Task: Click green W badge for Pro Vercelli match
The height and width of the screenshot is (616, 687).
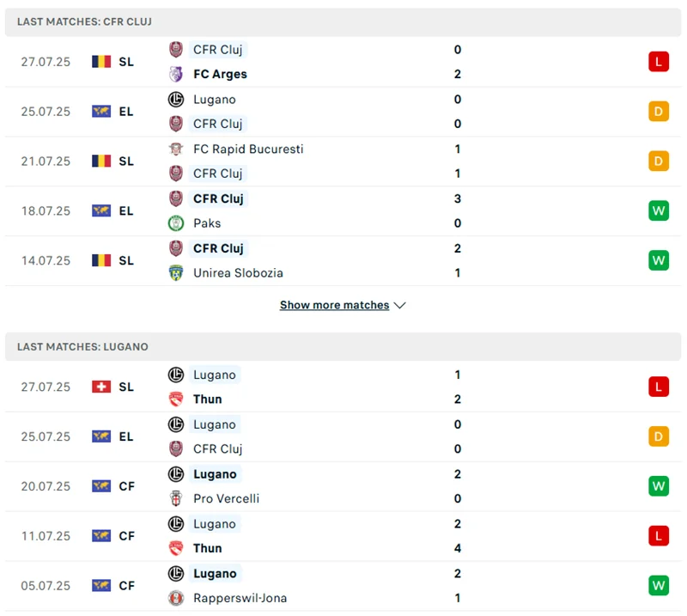Action: click(x=659, y=486)
